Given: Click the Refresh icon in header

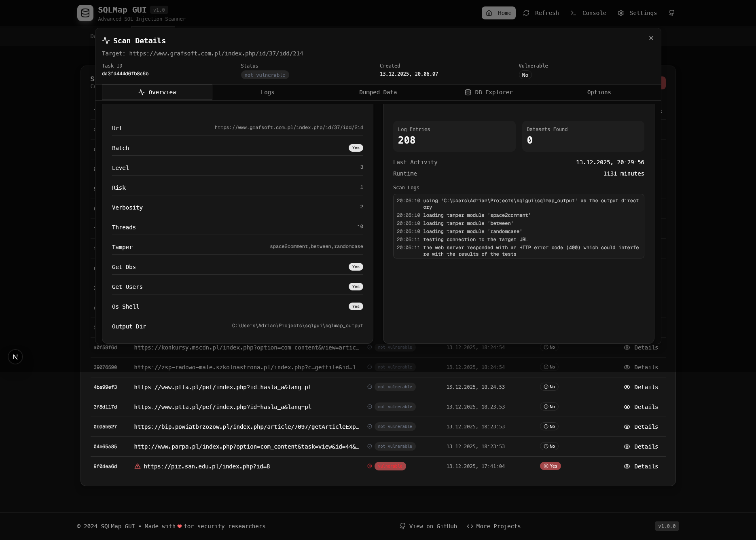Looking at the screenshot, I should tap(526, 13).
